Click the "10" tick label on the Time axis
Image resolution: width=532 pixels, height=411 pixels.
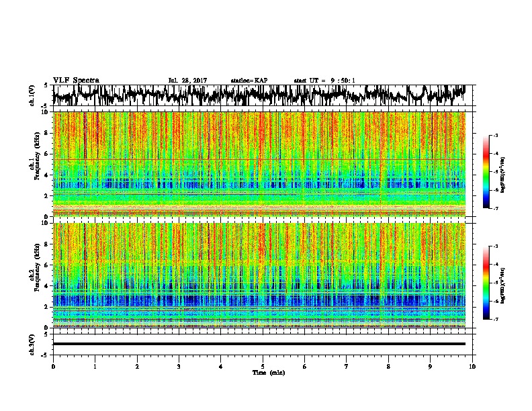point(472,367)
